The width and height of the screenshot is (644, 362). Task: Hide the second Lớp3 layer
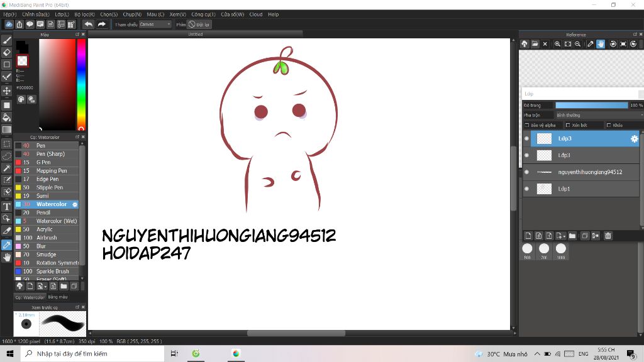pos(526,156)
